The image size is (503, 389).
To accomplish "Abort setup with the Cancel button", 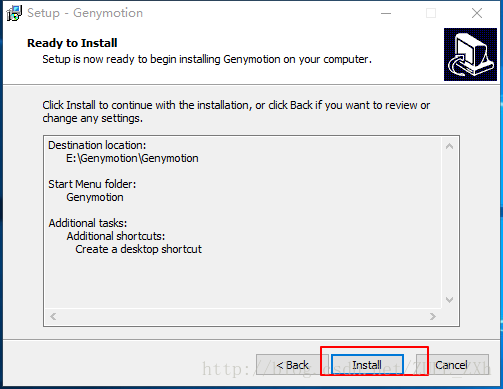I will [x=452, y=365].
